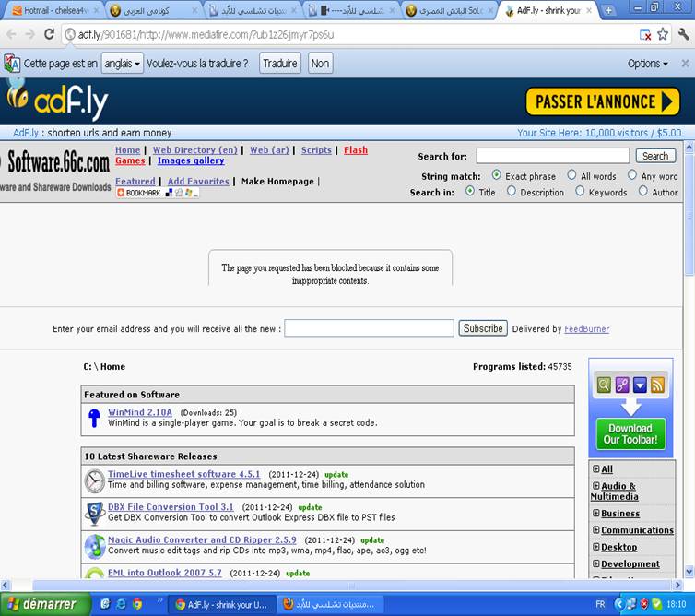Select the Author search radio button
Screen dimensions: 695x616
pos(642,191)
